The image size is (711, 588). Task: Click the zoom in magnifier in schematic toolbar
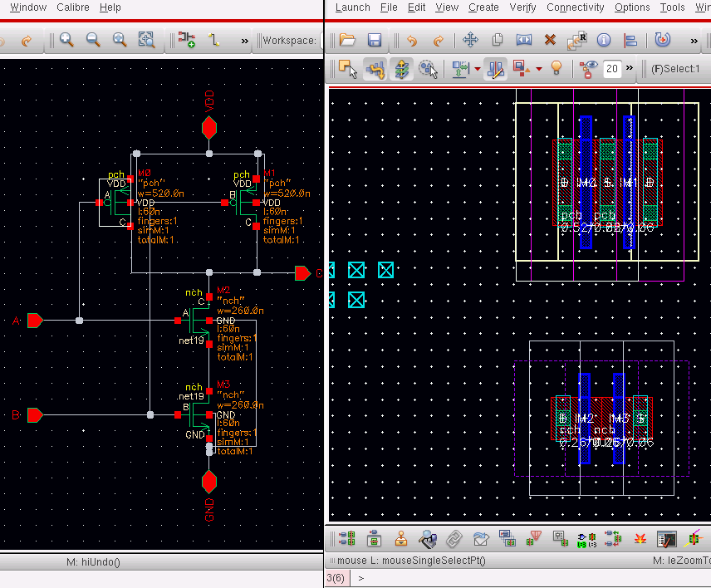(66, 40)
